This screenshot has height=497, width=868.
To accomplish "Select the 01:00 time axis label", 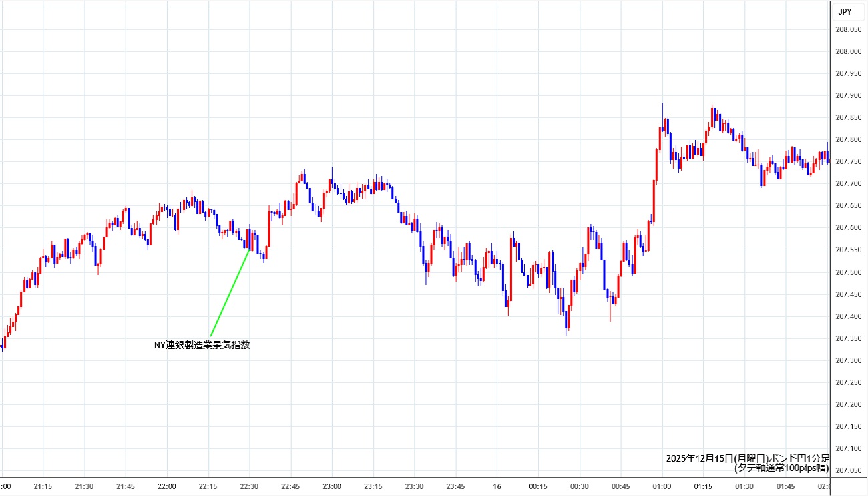I will 662,486.
